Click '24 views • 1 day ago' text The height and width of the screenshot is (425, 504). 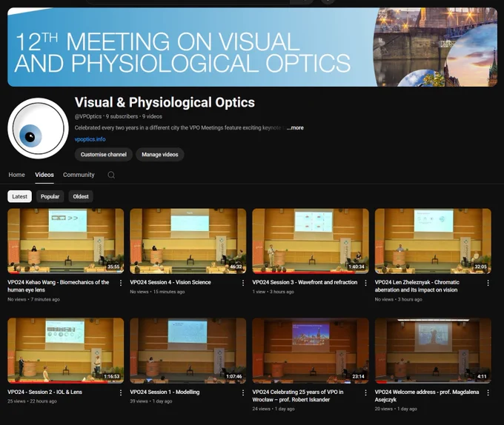(273, 409)
